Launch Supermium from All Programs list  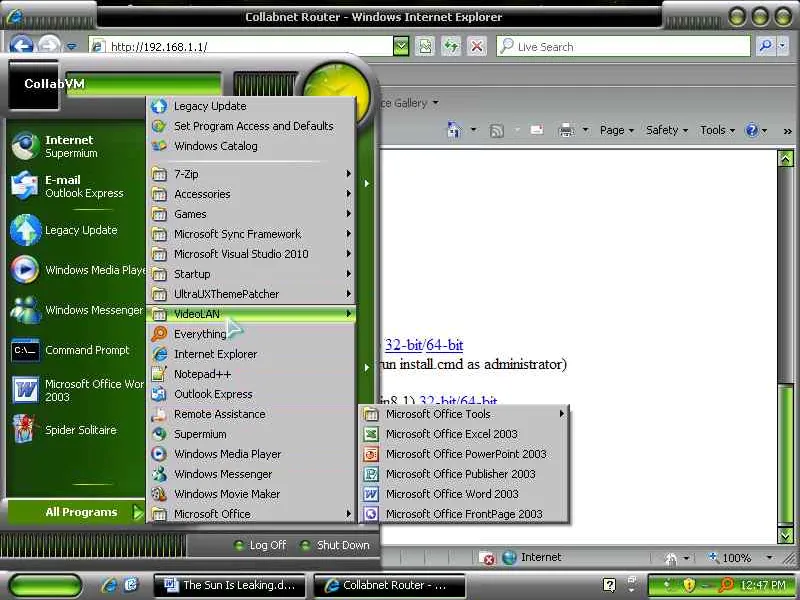(x=251, y=434)
